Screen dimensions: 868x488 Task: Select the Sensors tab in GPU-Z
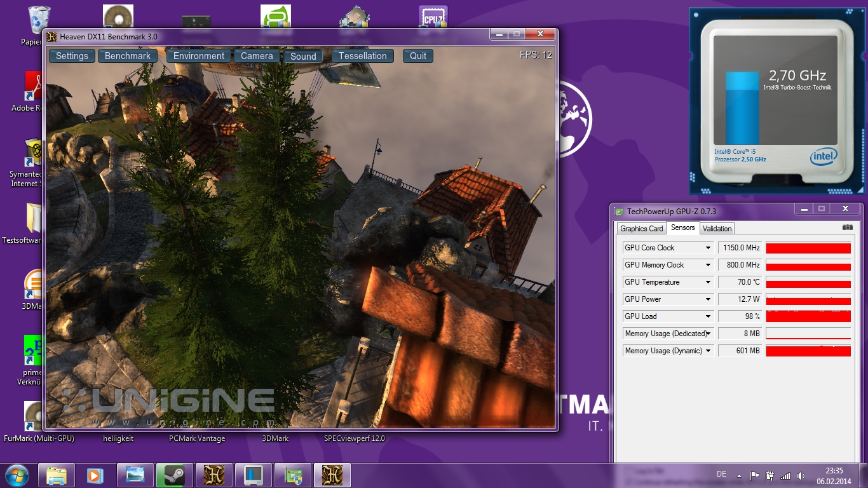click(x=683, y=228)
